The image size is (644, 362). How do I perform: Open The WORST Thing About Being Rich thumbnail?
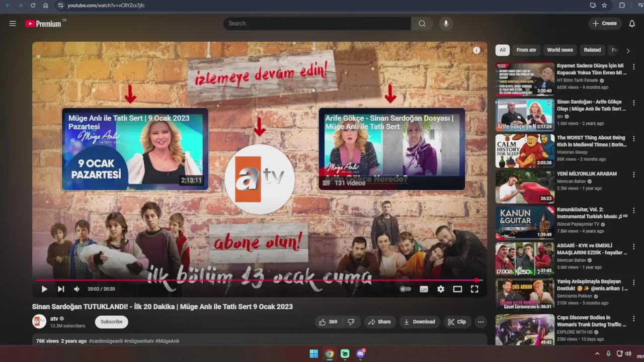[525, 151]
